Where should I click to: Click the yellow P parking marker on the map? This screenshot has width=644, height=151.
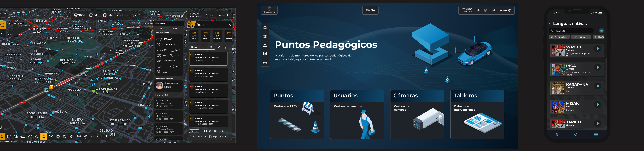51,87
